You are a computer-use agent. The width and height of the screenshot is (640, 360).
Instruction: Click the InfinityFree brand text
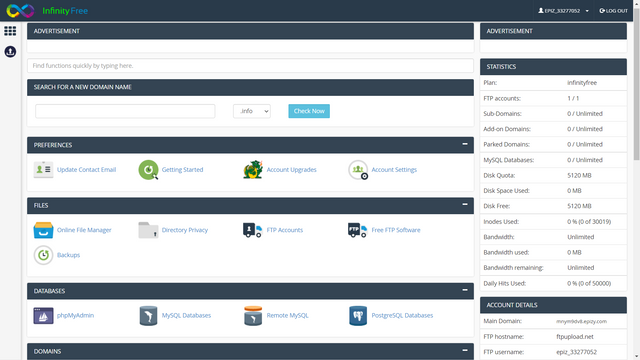[x=65, y=11]
